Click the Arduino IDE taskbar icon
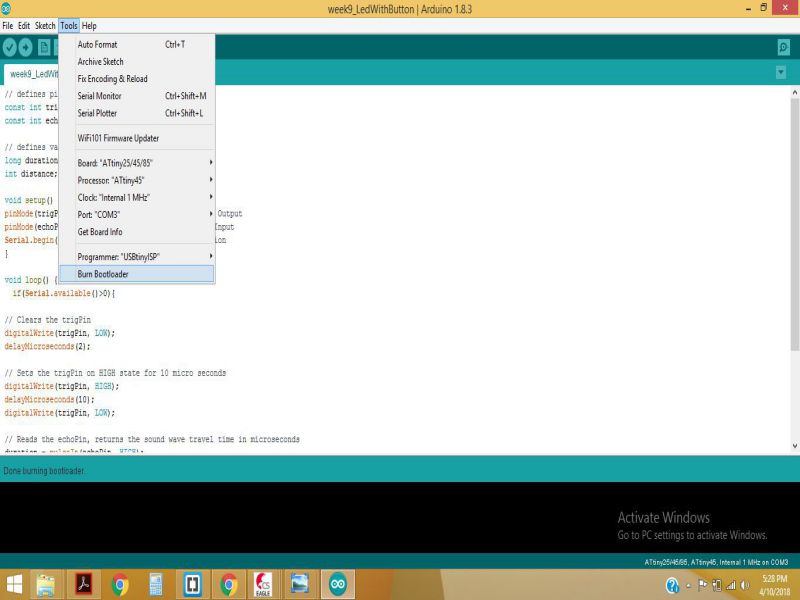This screenshot has height=600, width=800. [337, 585]
